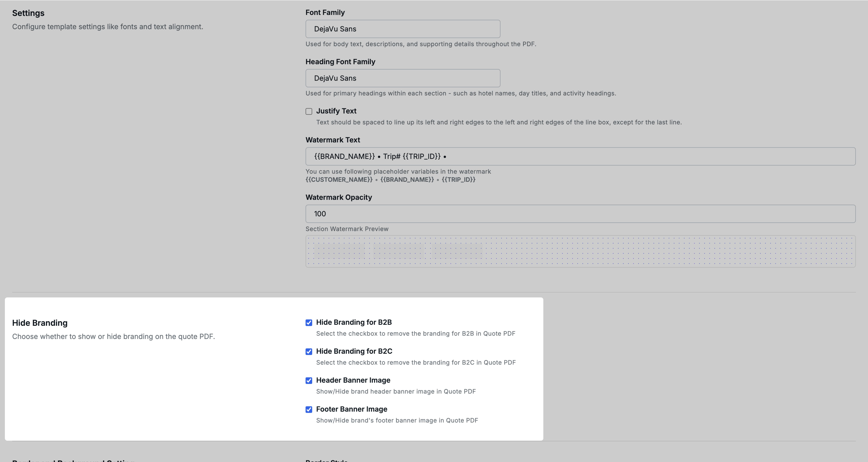Screen dimensions: 868x462
Task: Click the Hide Branding section heading
Action: click(40, 323)
